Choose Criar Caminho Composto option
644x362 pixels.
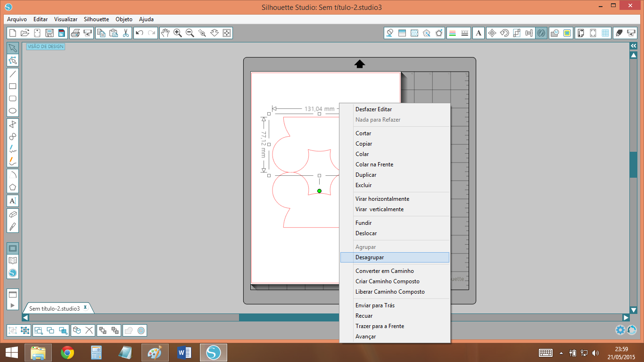[x=395, y=281]
